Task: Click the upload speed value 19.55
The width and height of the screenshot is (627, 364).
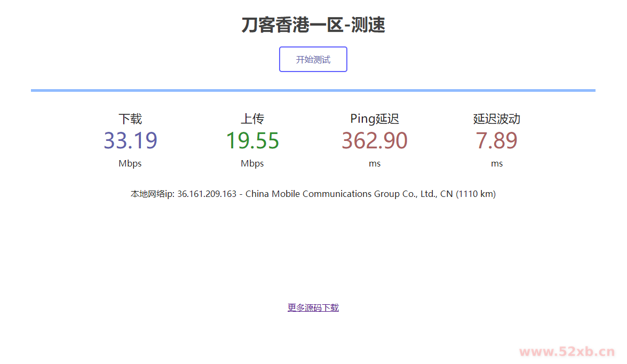Action: coord(252,140)
